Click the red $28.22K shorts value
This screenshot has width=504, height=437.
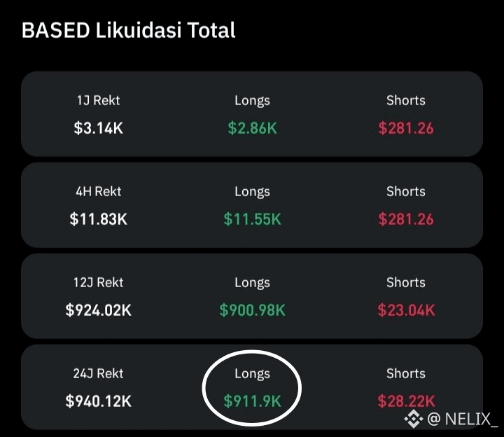click(406, 401)
